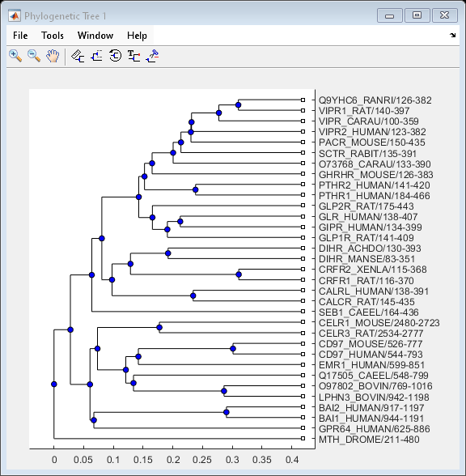Screen dimensions: 466x476
Task: Select the branch node joining BAI2_HUMAN and BAI1_HUMAN
Action: [x=226, y=412]
